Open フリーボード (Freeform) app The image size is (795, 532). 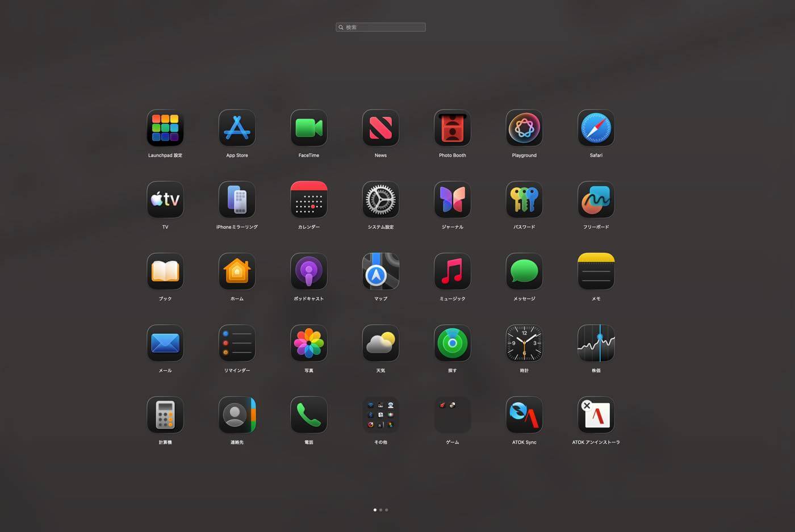[x=596, y=200]
